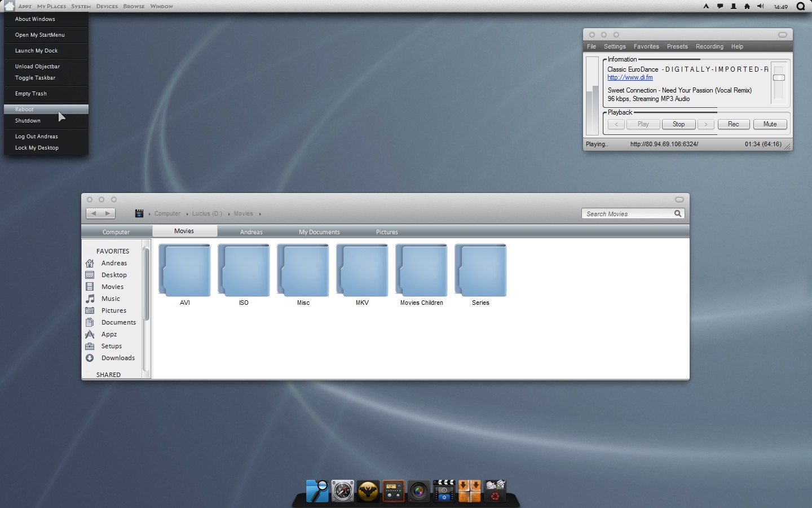Click the search magnifier at top-right corner

[x=801, y=6]
